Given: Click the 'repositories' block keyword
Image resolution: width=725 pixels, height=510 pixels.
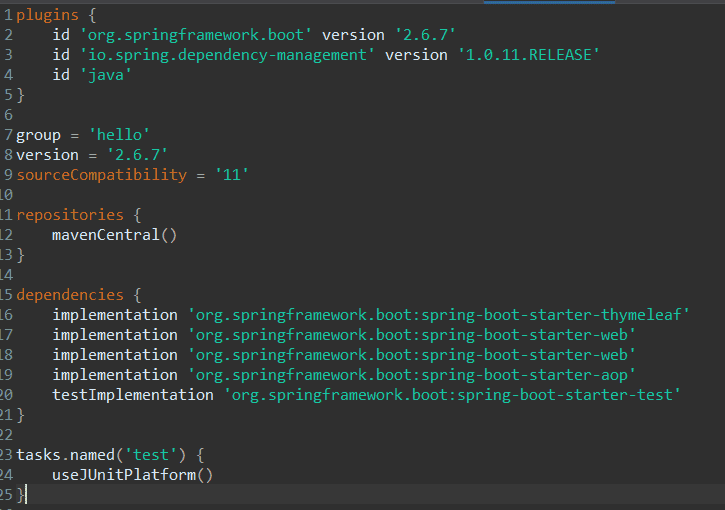Looking at the screenshot, I should click(x=70, y=215).
